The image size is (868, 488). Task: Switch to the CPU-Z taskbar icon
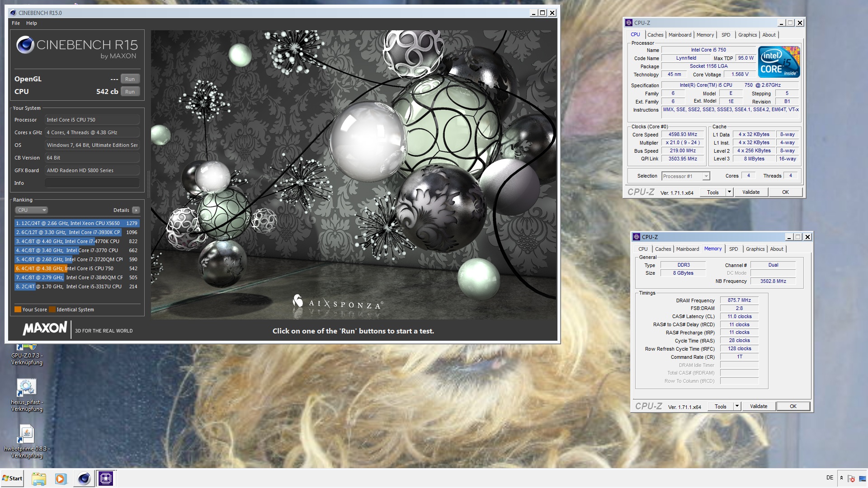pyautogui.click(x=106, y=479)
